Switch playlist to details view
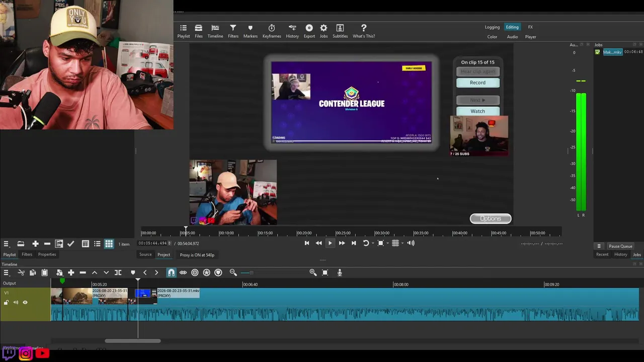Image resolution: width=644 pixels, height=362 pixels. 86,244
